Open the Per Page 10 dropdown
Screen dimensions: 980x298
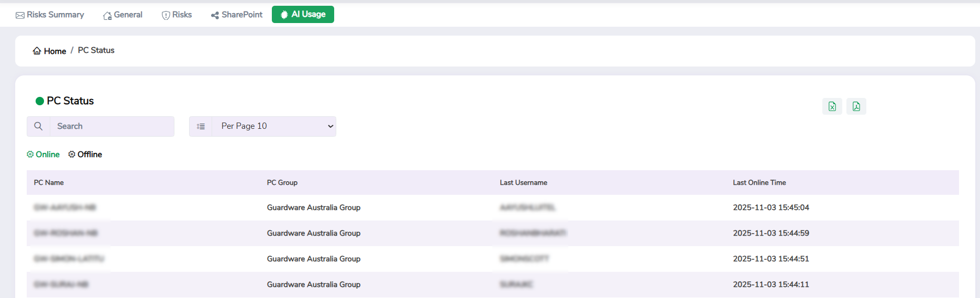point(274,126)
